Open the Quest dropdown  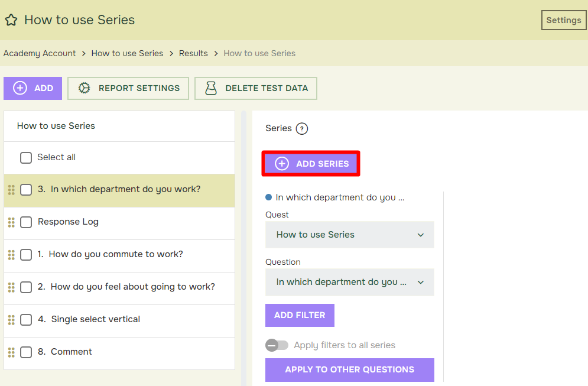(349, 235)
